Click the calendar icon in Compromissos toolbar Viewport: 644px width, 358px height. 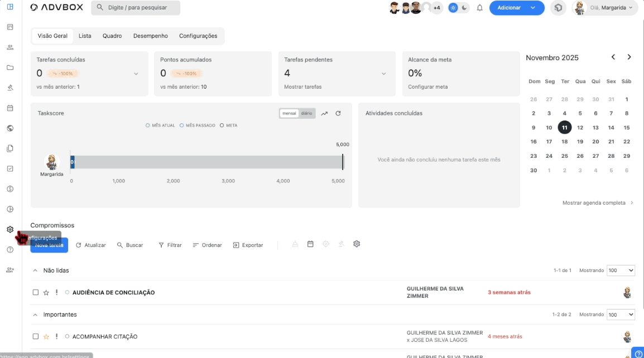(310, 244)
